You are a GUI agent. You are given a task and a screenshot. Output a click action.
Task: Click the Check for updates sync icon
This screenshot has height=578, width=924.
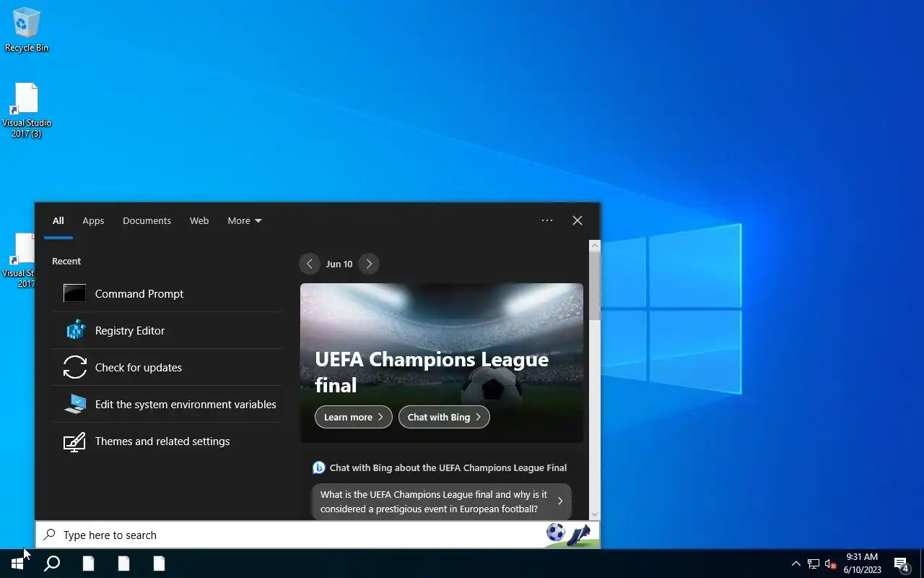[75, 367]
